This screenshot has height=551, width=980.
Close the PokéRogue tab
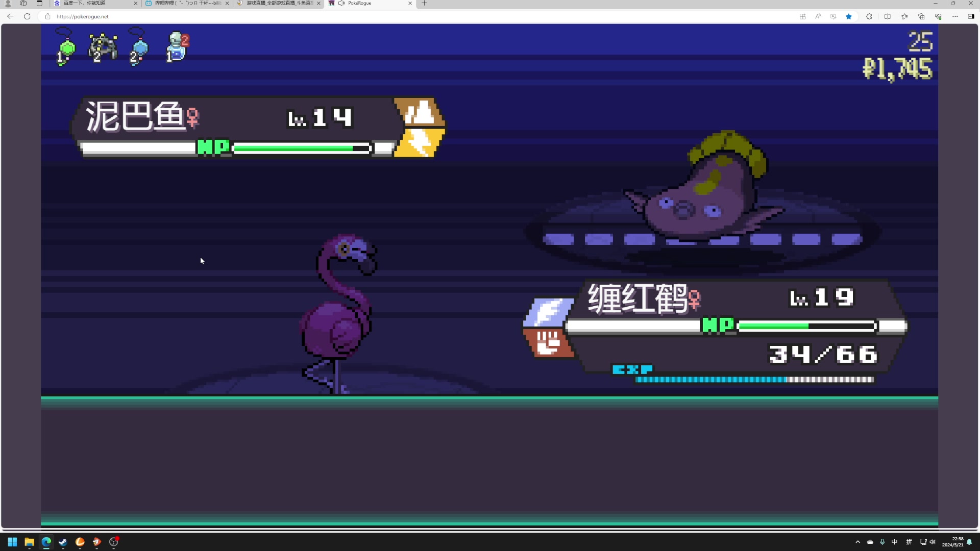click(410, 3)
